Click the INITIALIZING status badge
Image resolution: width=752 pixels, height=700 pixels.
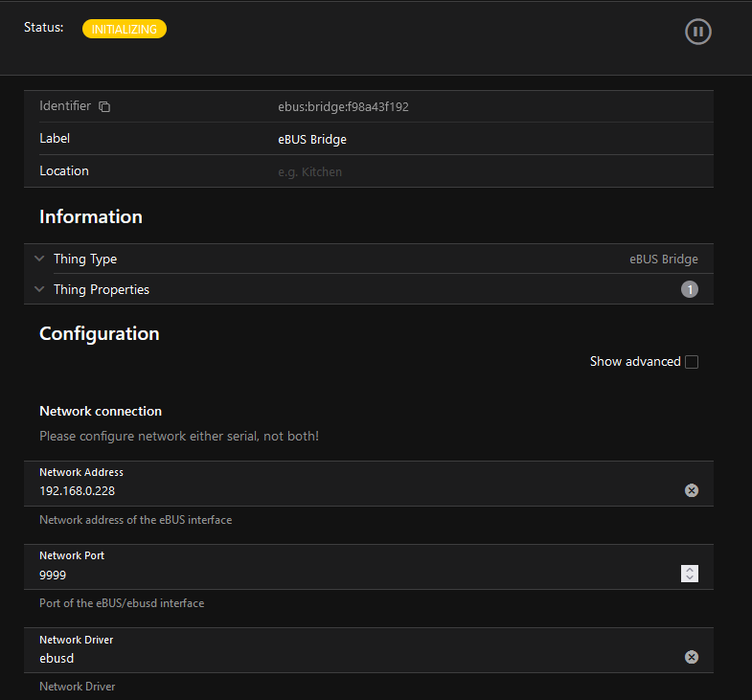pos(125,30)
